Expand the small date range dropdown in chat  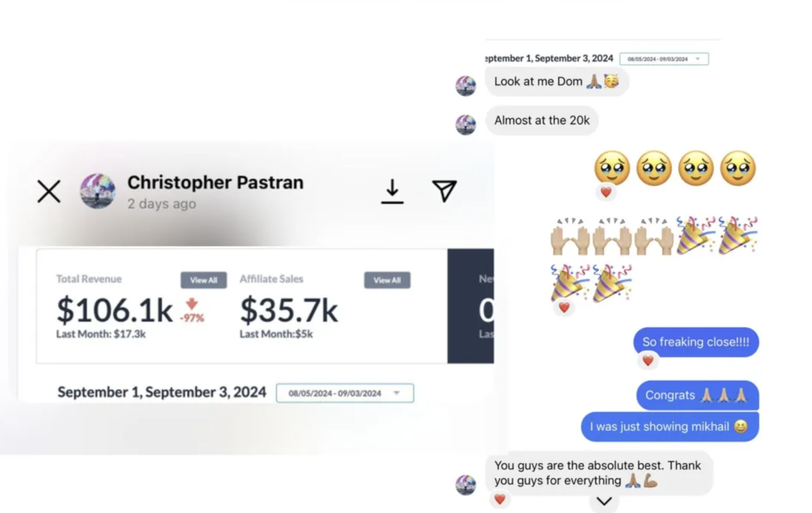pos(664,59)
